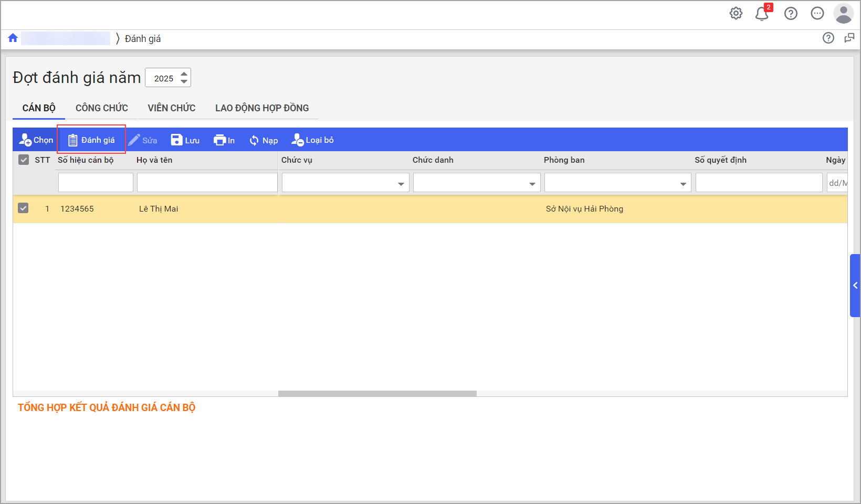Click the In print icon
The image size is (861, 504).
click(x=219, y=140)
